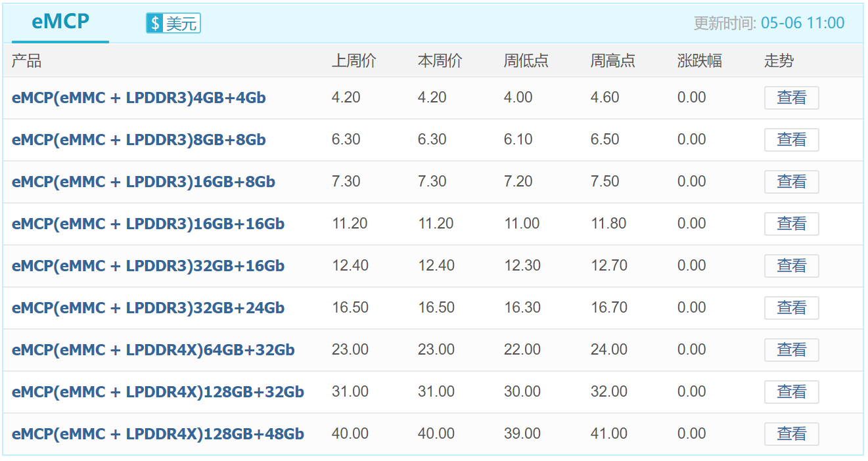Viewport: 868px width, 461px height.
Task: Click the 上周价 column header
Action: point(354,61)
